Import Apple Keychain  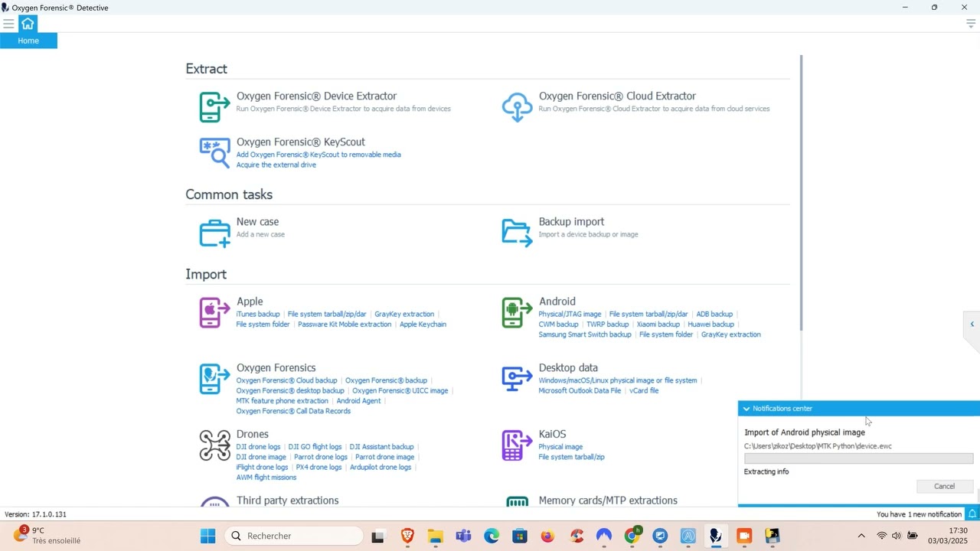tap(423, 324)
